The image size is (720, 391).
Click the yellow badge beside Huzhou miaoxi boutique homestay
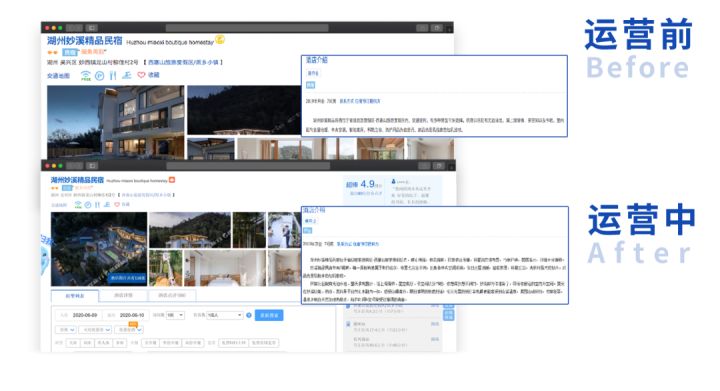point(220,40)
